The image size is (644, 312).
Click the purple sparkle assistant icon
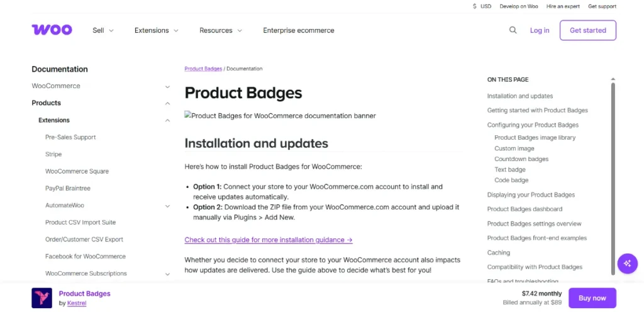click(627, 264)
